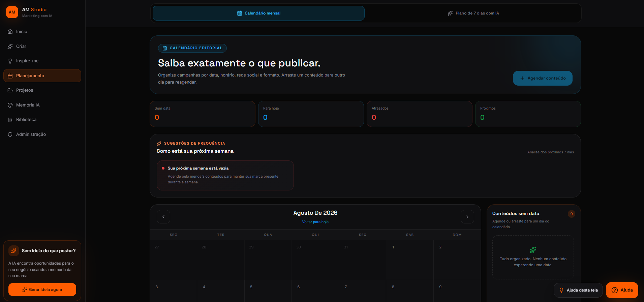The height and width of the screenshot is (302, 644).
Task: Click the lightbulb icon in Ajuda desta tela
Action: coord(561,290)
